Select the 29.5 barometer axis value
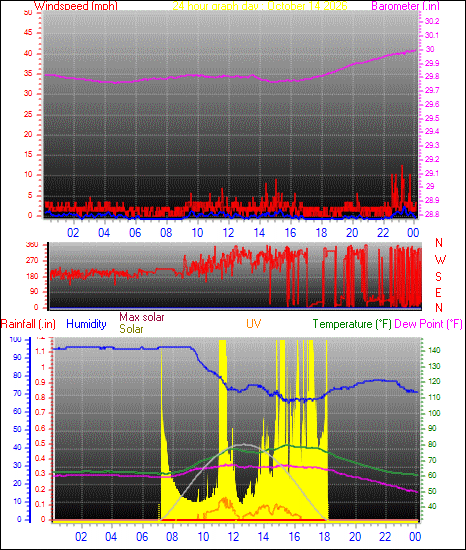Screen dimensions: 466x550 pos(432,118)
